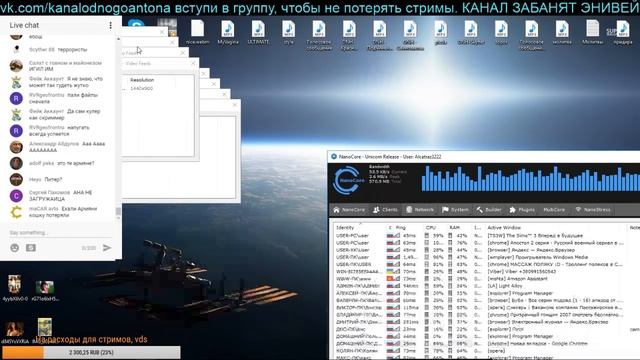Click the 'террористы' chat message
This screenshot has width=640, height=360.
point(72,49)
